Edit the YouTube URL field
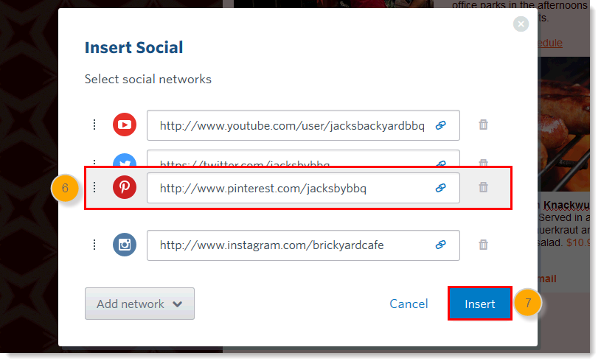The width and height of the screenshot is (601, 364). (303, 125)
